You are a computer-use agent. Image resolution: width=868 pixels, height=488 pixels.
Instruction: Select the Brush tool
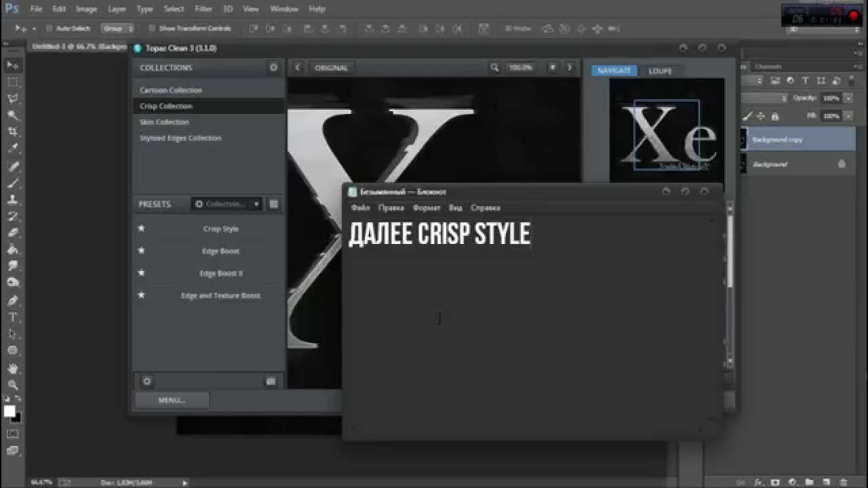13,184
